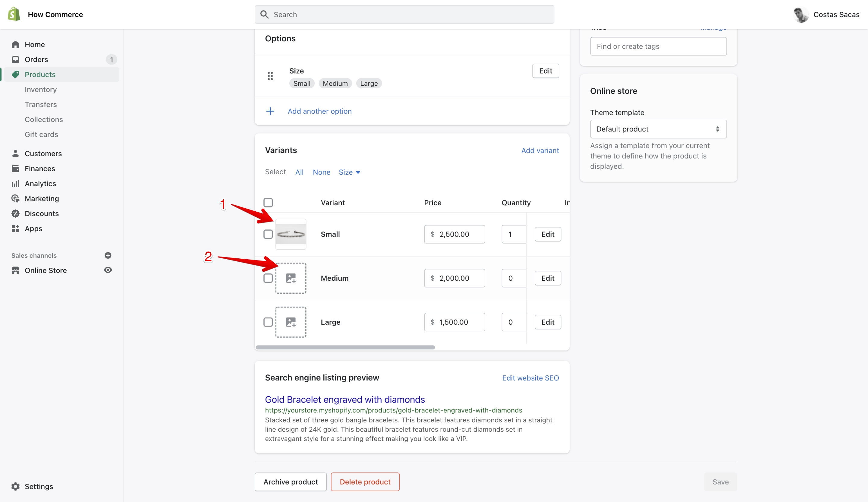868x502 pixels.
Task: Focus the Find or create tags field
Action: tap(658, 46)
